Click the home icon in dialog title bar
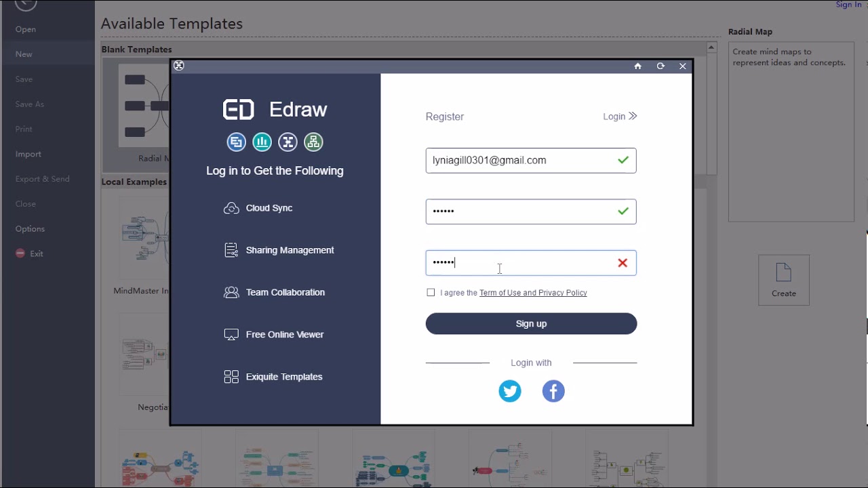This screenshot has height=488, width=868. [637, 66]
